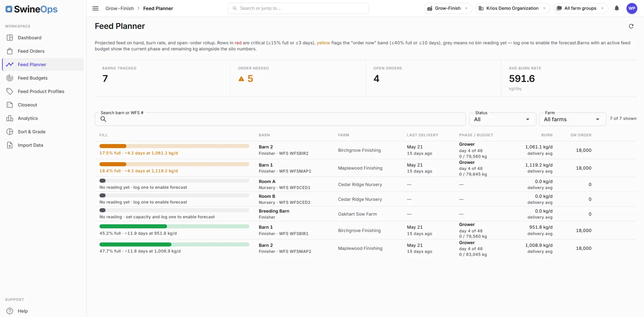Click the Help question mark icon
The width and height of the screenshot is (644, 317).
pos(10,311)
